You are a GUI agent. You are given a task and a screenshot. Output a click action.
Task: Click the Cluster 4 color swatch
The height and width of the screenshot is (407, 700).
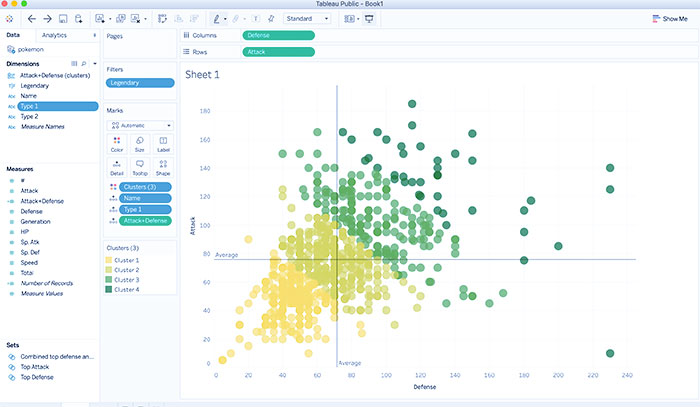tap(108, 290)
